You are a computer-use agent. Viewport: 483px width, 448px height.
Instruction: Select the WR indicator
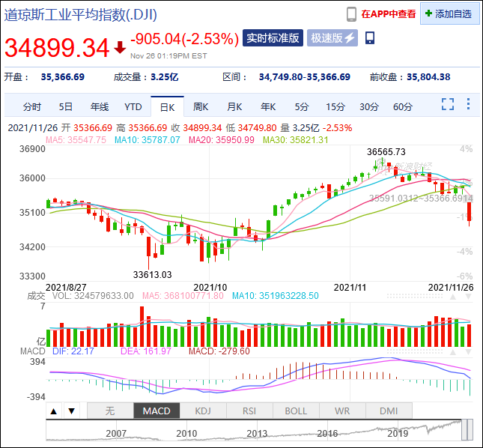[x=342, y=411]
